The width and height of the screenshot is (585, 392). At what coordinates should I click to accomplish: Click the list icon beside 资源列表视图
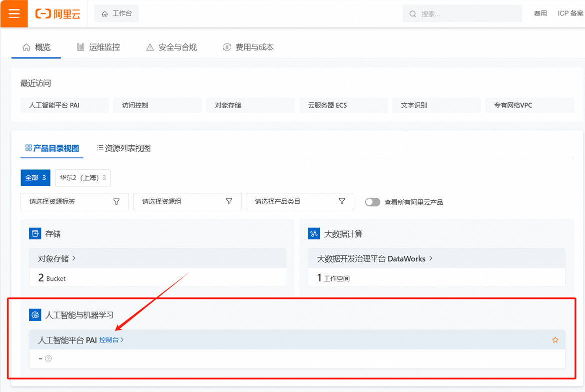point(100,148)
